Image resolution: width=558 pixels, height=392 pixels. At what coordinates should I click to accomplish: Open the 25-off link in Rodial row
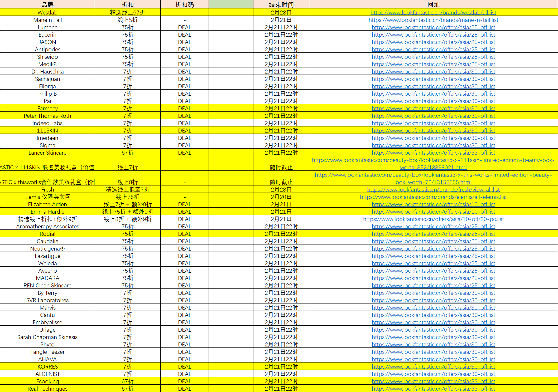click(x=433, y=234)
